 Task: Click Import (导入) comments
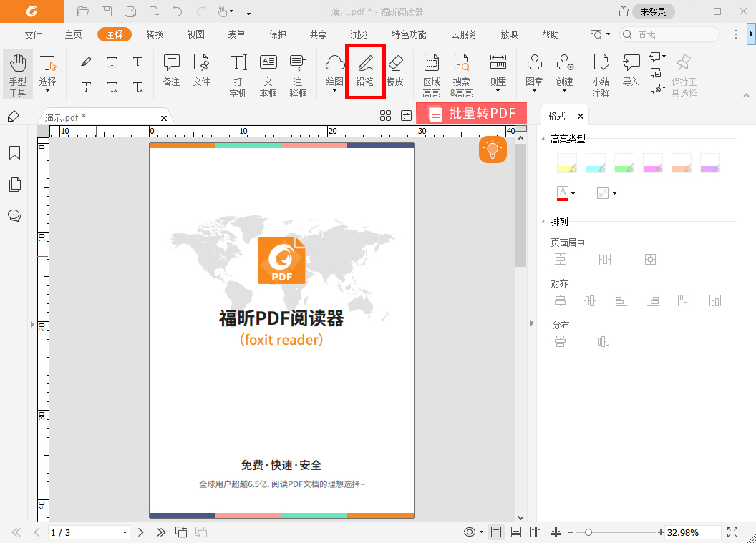pyautogui.click(x=631, y=70)
